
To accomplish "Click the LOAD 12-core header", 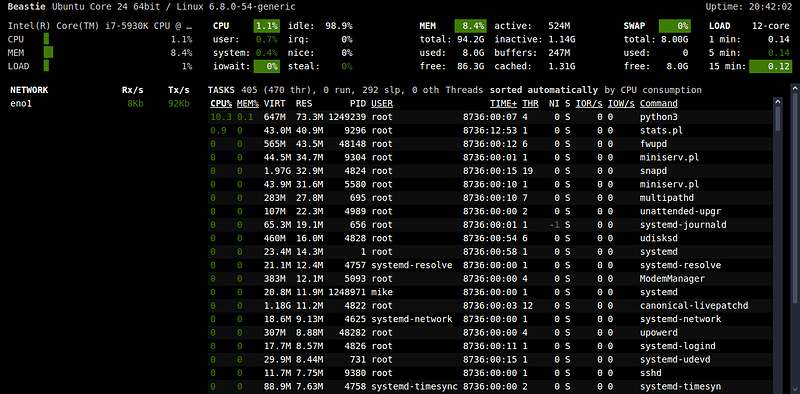I will click(750, 26).
